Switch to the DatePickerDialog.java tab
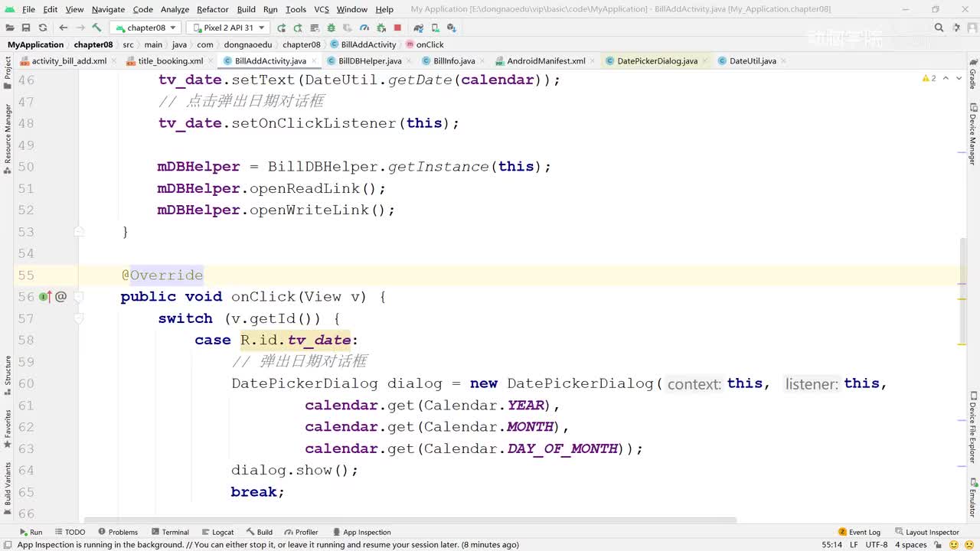This screenshot has width=980, height=551. tap(656, 61)
